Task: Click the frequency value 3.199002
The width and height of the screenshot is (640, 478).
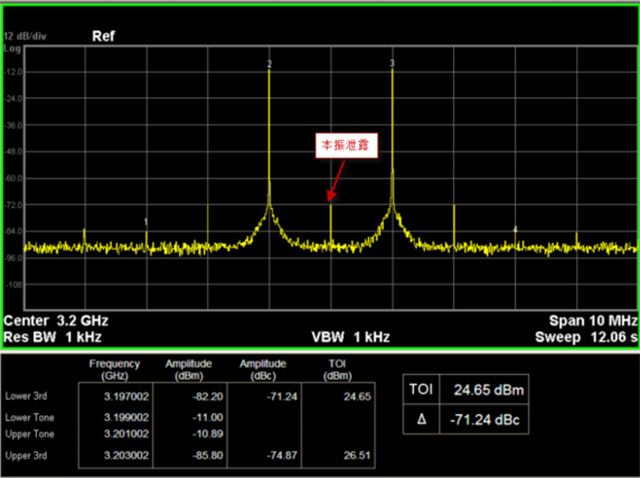Action: tap(126, 418)
